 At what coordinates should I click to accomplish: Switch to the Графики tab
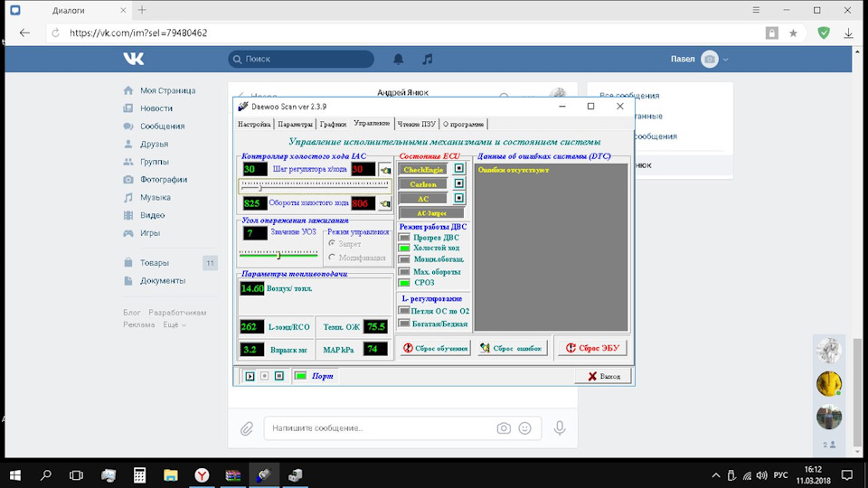(x=333, y=124)
